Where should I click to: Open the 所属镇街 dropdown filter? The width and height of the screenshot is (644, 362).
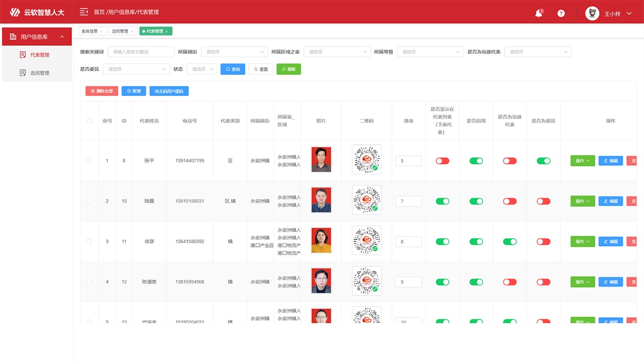point(234,52)
